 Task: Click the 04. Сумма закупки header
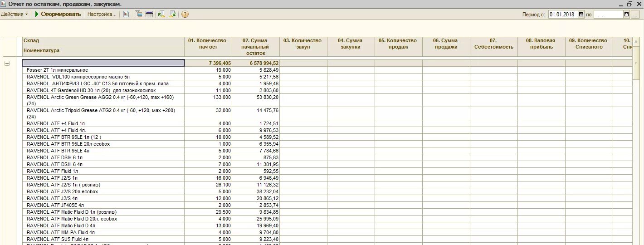pos(351,47)
